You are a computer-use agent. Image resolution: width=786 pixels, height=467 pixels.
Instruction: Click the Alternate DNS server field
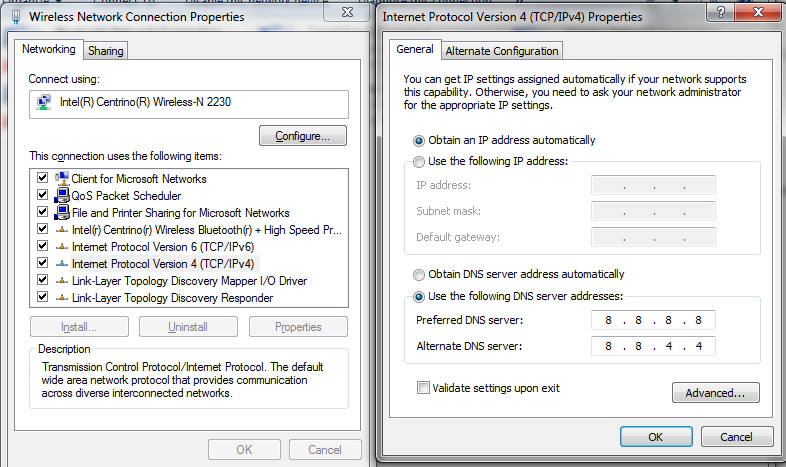653,347
